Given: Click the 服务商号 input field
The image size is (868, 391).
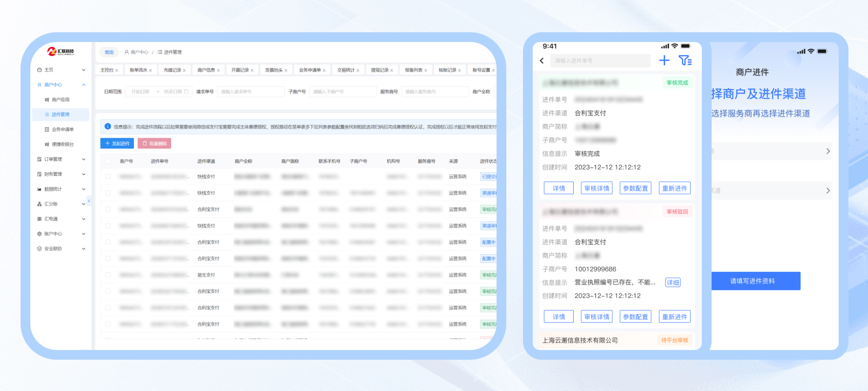Looking at the screenshot, I should [x=435, y=91].
